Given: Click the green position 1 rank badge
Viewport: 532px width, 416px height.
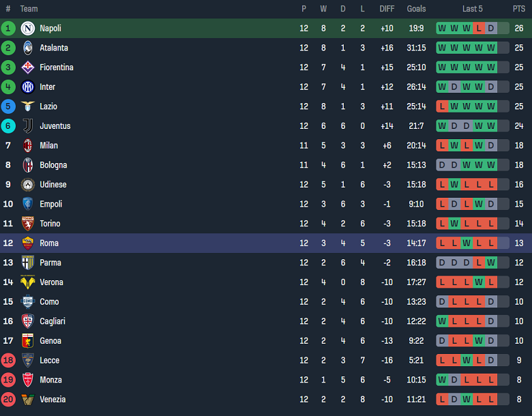Looking at the screenshot, I should pos(8,29).
